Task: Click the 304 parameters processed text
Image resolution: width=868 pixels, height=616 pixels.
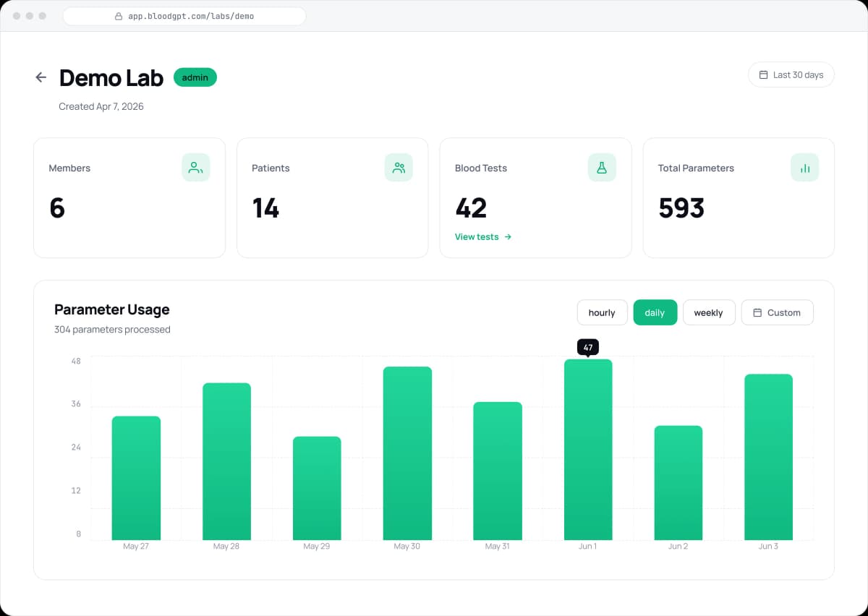Action: point(112,330)
